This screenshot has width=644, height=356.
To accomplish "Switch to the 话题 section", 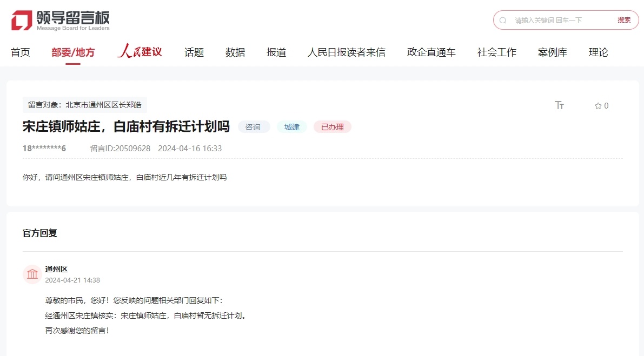I will 194,52.
